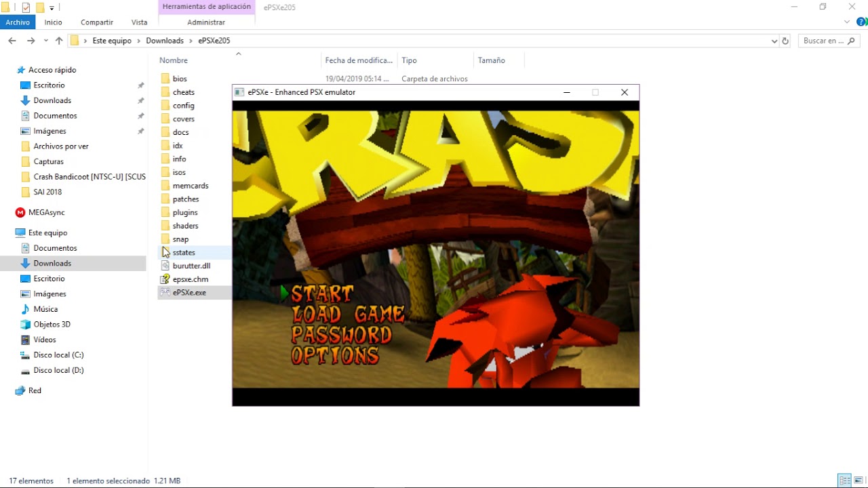This screenshot has width=868, height=488.
Task: Open the quick access toolbar customize dropdown
Action: coord(52,8)
